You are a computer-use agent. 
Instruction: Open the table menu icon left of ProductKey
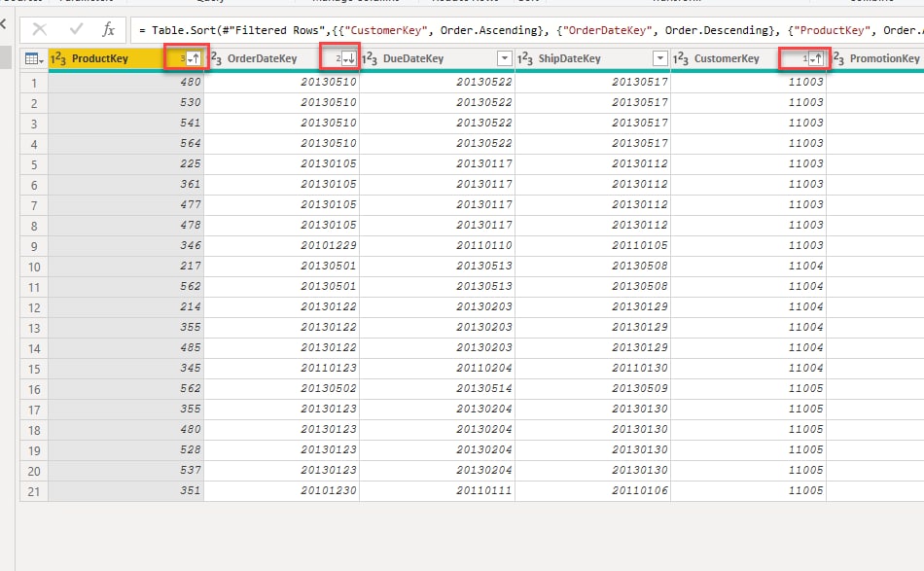[x=34, y=58]
